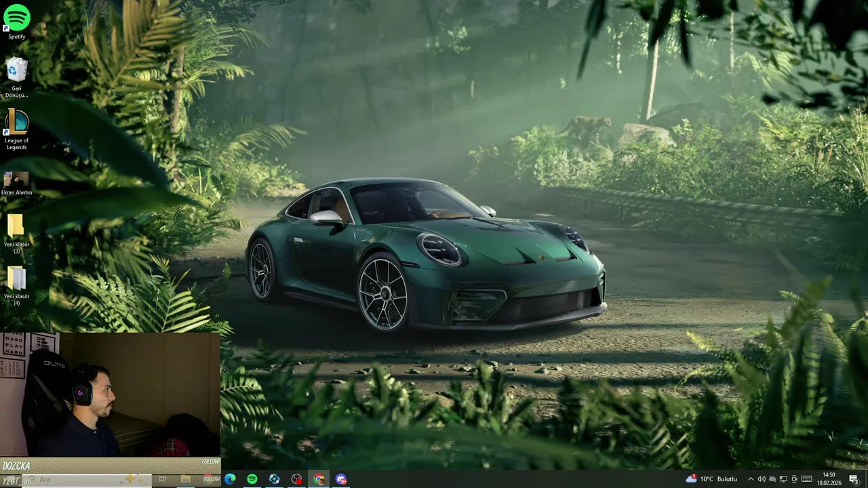Select the Ekran Alıntısı desktop file
This screenshot has height=488, width=868.
point(16,184)
